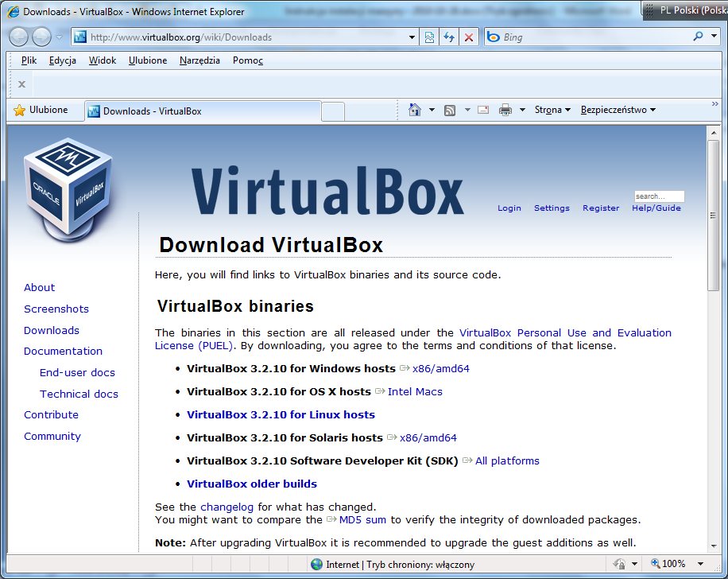The width and height of the screenshot is (728, 579).
Task: Click the Settings link
Action: click(552, 208)
